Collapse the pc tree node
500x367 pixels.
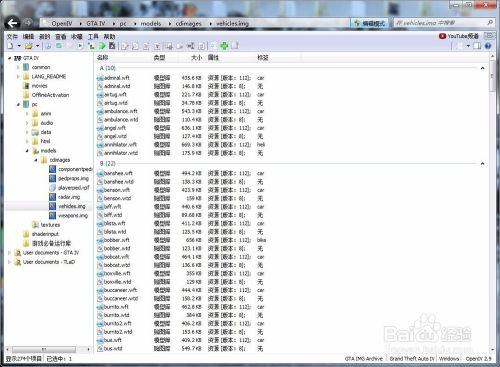click(18, 104)
